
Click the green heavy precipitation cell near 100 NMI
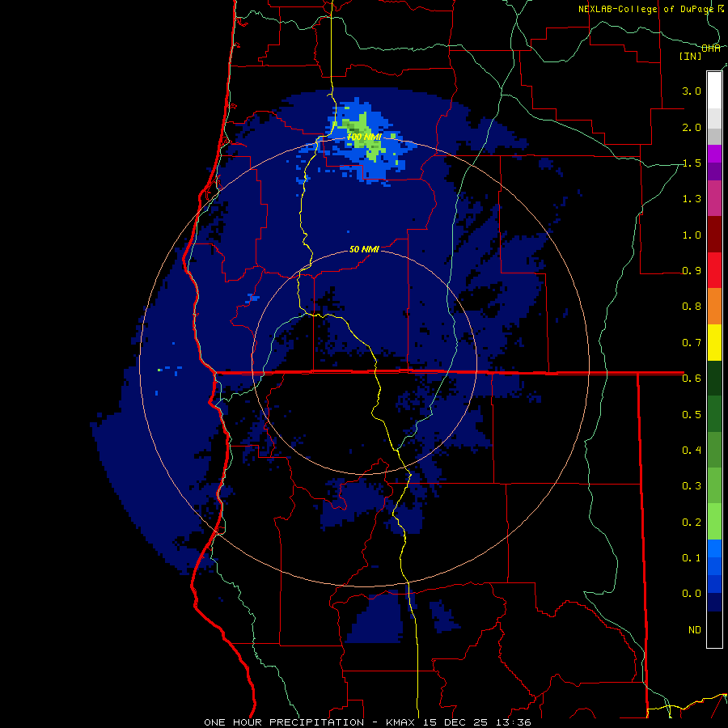[365, 137]
